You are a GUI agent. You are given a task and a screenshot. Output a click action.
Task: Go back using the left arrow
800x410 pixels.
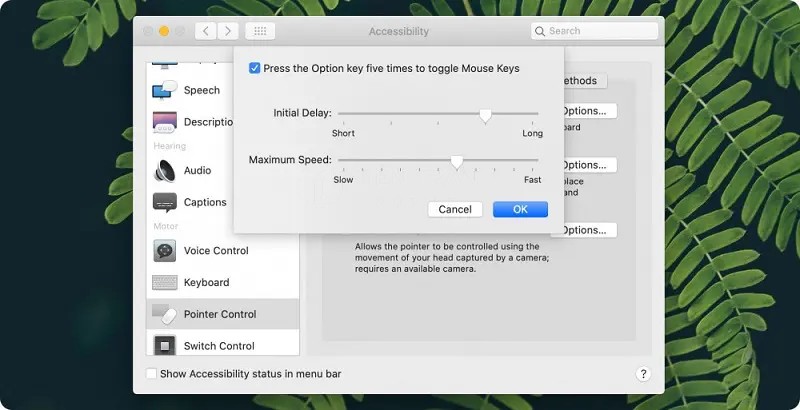click(x=206, y=32)
